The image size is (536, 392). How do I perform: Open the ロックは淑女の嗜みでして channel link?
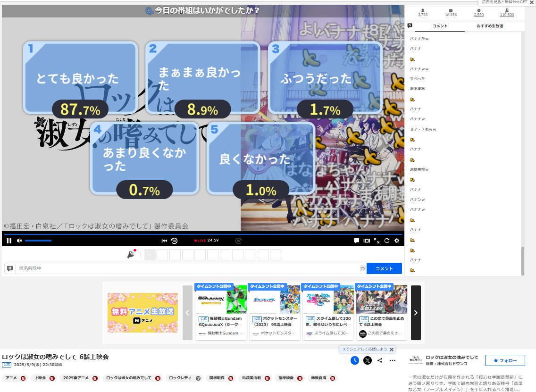[x=452, y=357]
